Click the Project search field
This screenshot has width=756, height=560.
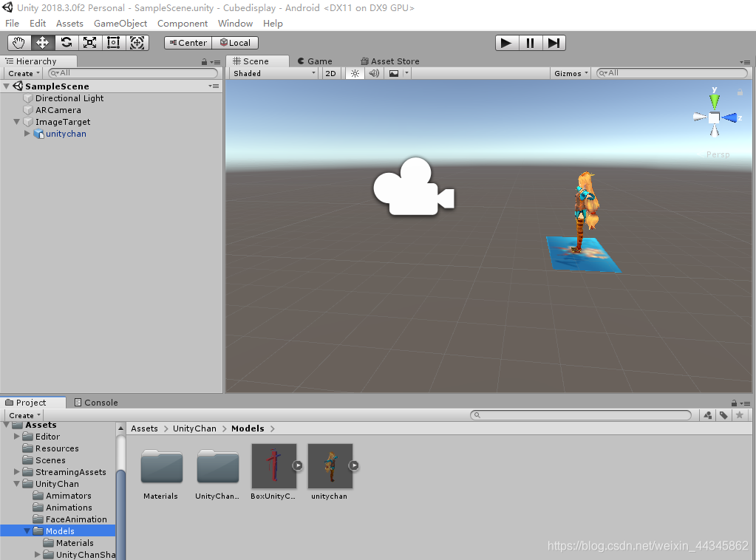pos(581,415)
